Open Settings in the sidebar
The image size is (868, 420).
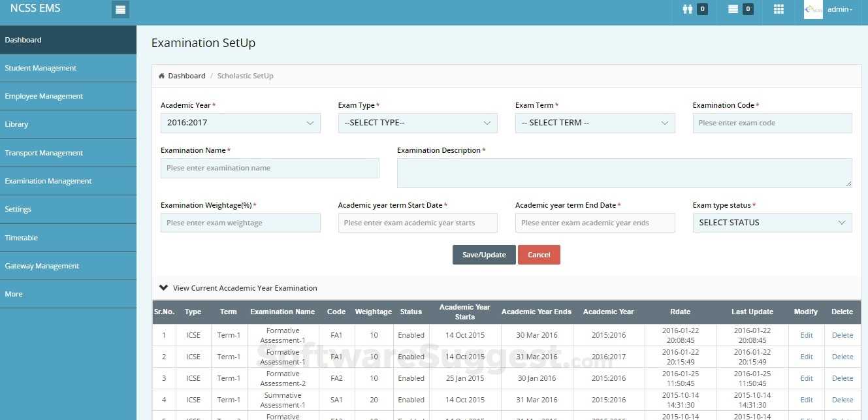(x=68, y=209)
